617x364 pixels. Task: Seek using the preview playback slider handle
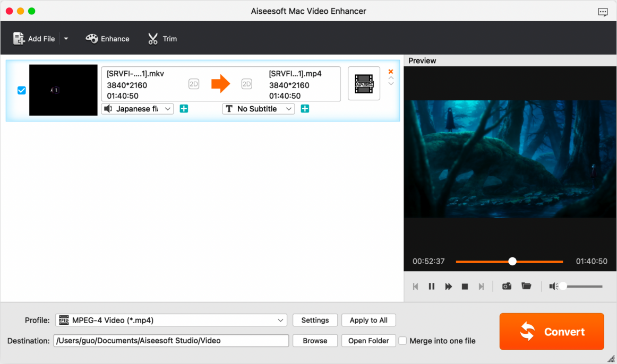point(512,262)
